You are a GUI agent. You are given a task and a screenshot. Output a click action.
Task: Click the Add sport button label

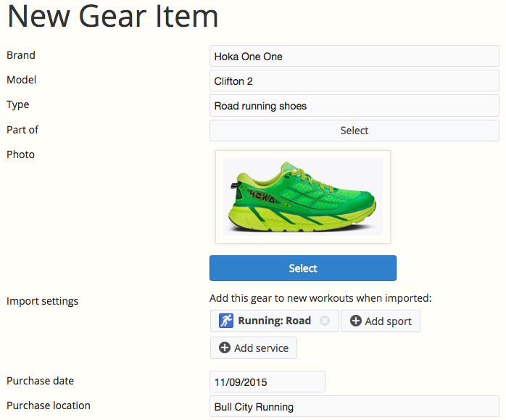(389, 321)
